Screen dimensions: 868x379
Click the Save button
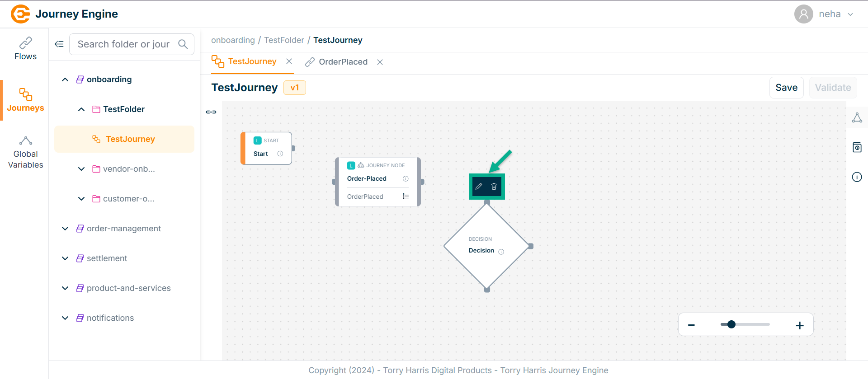786,88
